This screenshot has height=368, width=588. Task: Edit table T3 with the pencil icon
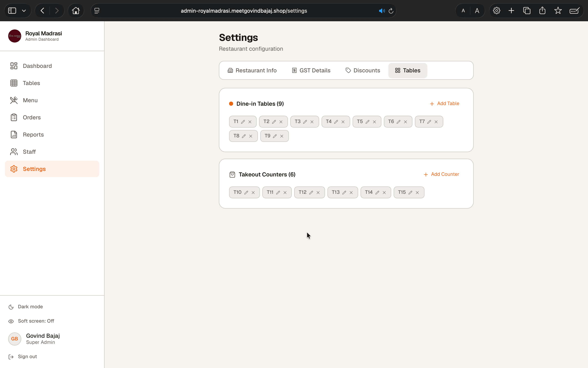pos(305,122)
